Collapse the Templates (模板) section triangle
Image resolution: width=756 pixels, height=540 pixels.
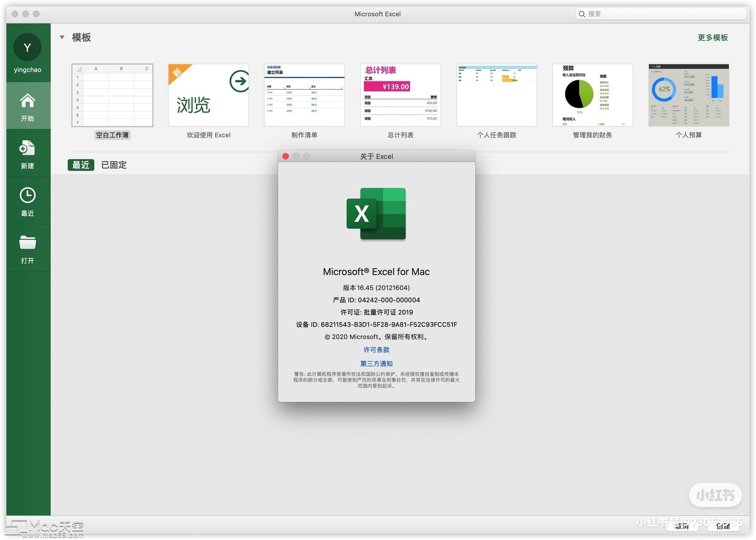tap(62, 37)
